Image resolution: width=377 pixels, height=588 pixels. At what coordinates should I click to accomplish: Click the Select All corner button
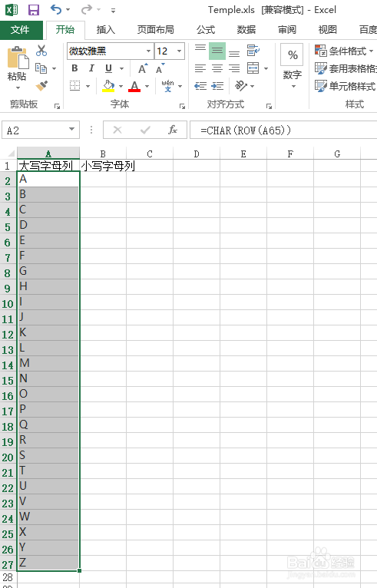tap(8, 153)
